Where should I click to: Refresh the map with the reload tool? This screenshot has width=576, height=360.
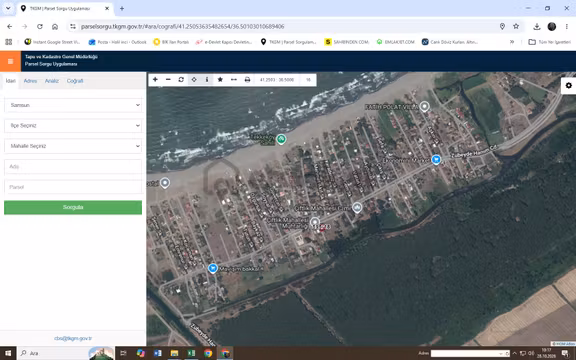(181, 79)
